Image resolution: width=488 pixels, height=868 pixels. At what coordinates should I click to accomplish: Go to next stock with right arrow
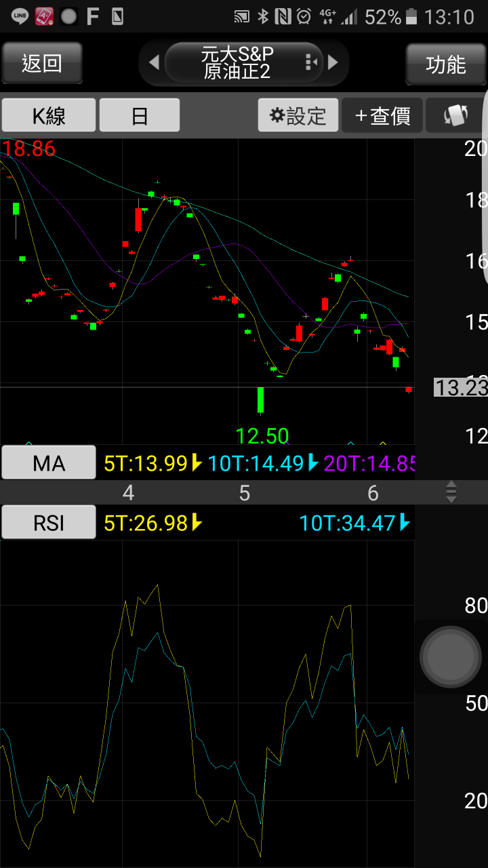click(x=333, y=63)
